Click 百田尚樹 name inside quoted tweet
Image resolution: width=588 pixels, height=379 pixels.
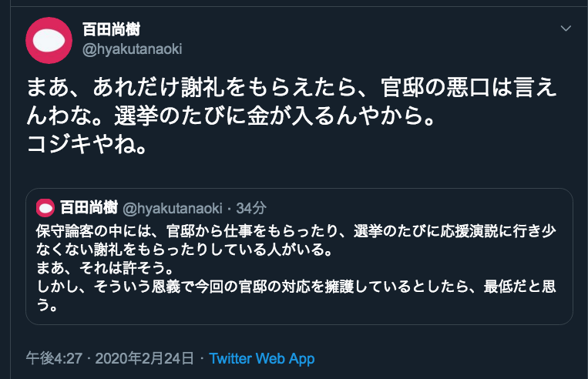(x=88, y=208)
